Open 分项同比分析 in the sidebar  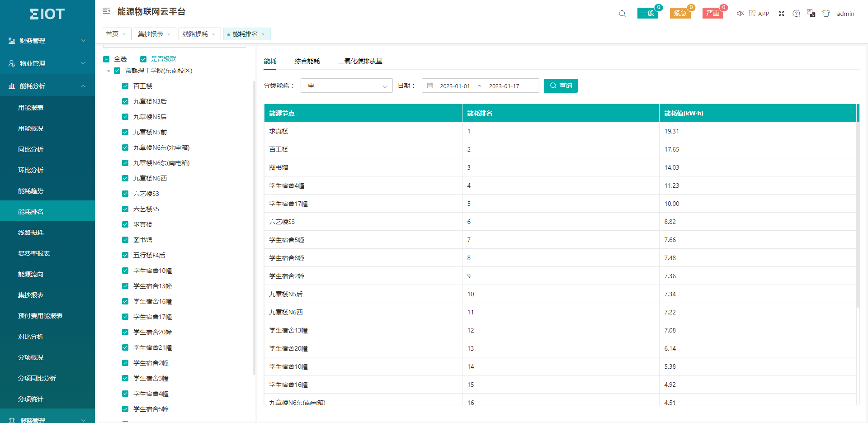tap(47, 378)
